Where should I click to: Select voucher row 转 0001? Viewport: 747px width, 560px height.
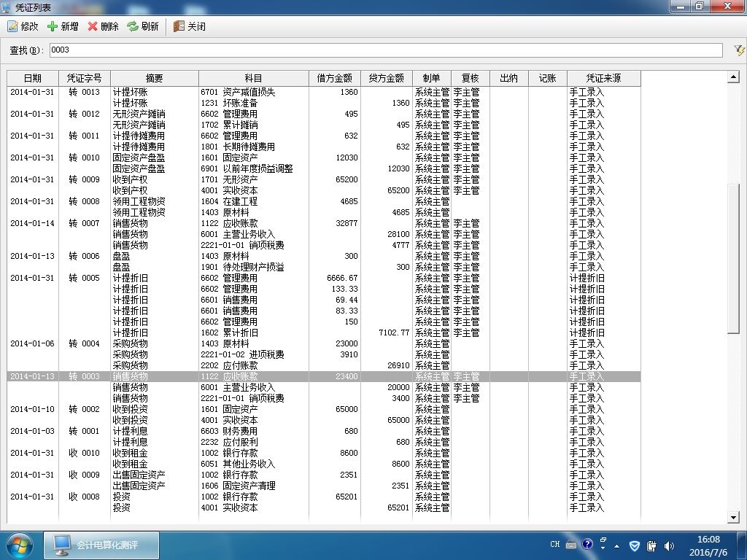(324, 432)
